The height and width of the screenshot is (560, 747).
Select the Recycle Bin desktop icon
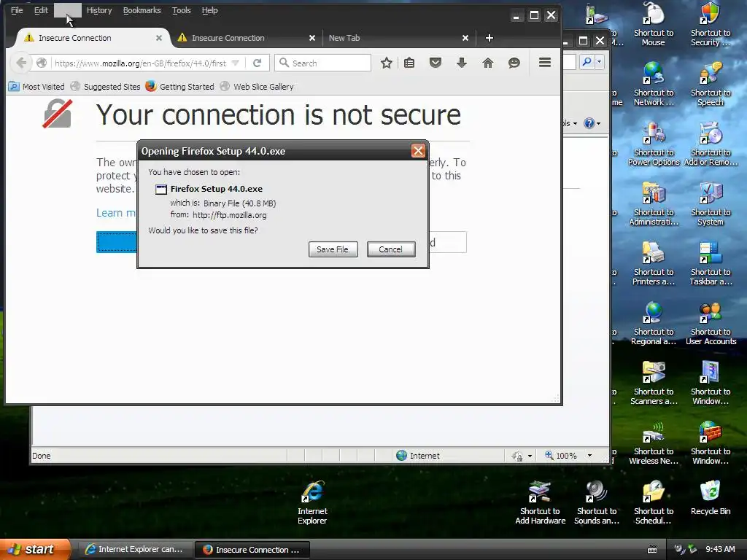click(x=711, y=498)
